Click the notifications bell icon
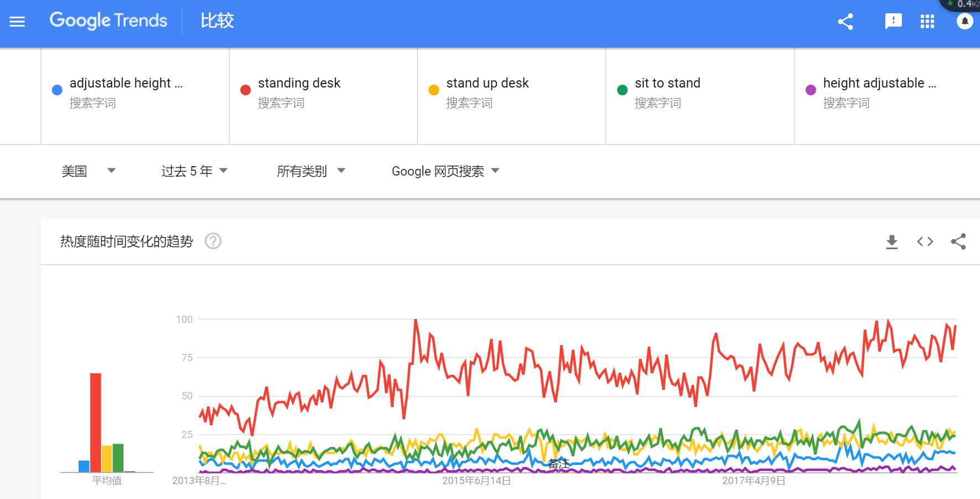980x499 pixels. point(964,22)
